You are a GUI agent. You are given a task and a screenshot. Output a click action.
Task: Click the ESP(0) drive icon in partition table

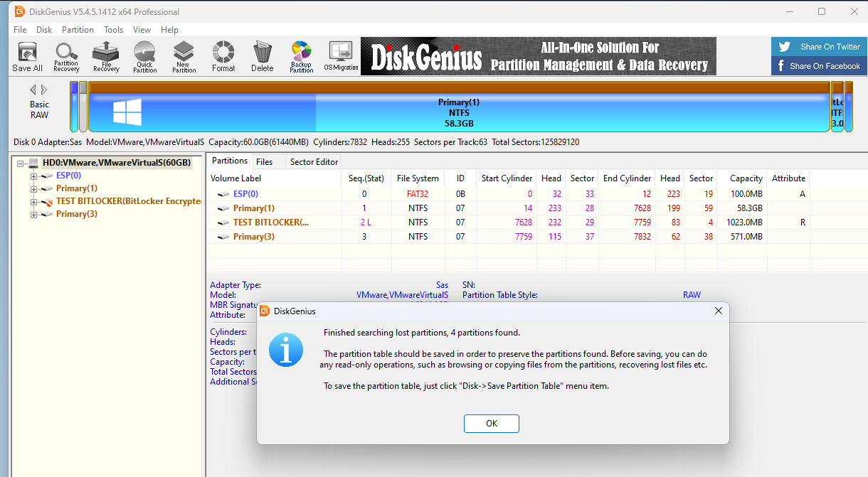pos(224,194)
